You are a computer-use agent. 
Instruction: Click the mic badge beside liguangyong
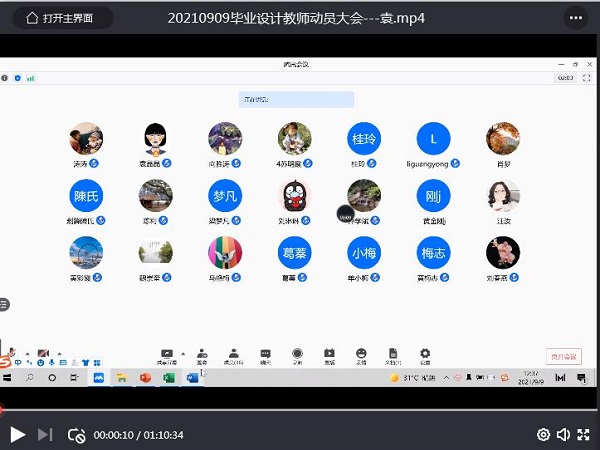[455, 163]
